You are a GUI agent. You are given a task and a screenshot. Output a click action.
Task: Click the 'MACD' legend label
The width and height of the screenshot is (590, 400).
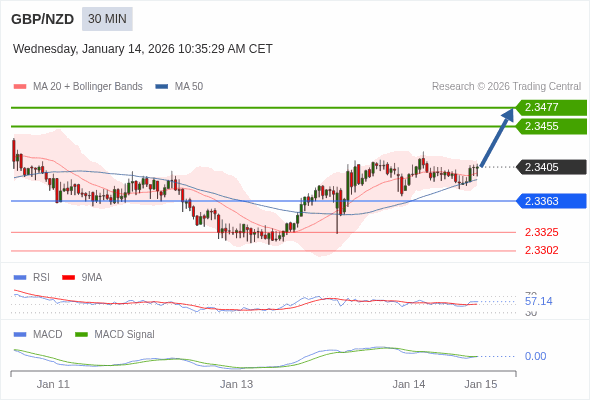tap(48, 335)
